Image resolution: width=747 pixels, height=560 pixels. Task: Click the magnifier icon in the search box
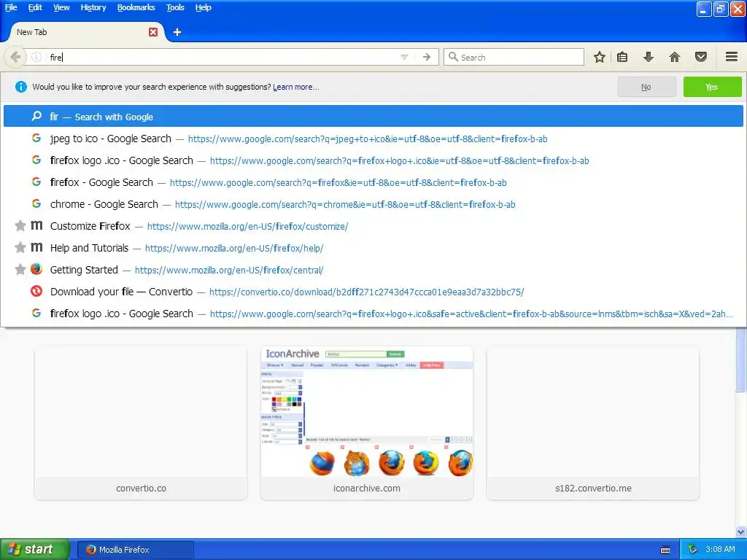pyautogui.click(x=453, y=57)
